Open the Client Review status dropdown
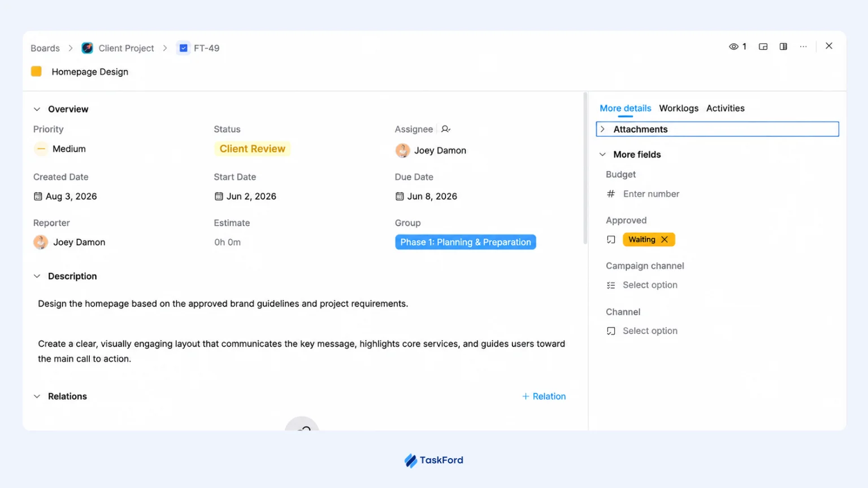868x488 pixels. [253, 149]
